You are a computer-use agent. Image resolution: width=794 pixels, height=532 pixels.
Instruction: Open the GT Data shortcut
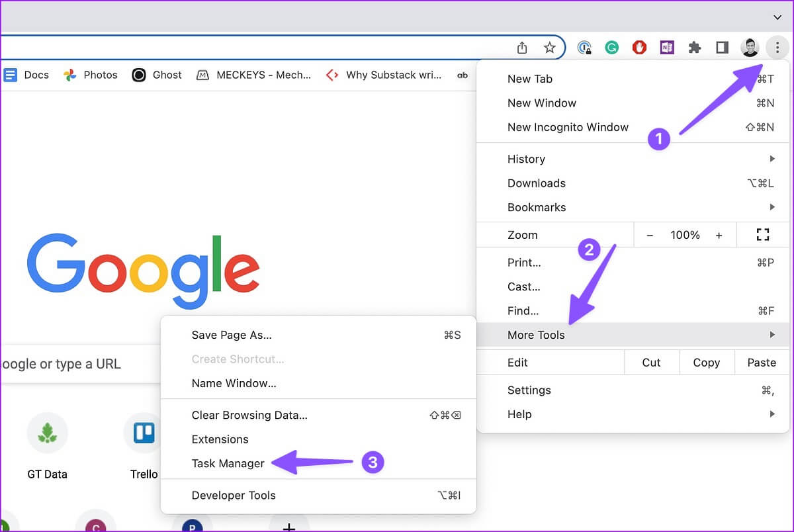[x=47, y=447]
